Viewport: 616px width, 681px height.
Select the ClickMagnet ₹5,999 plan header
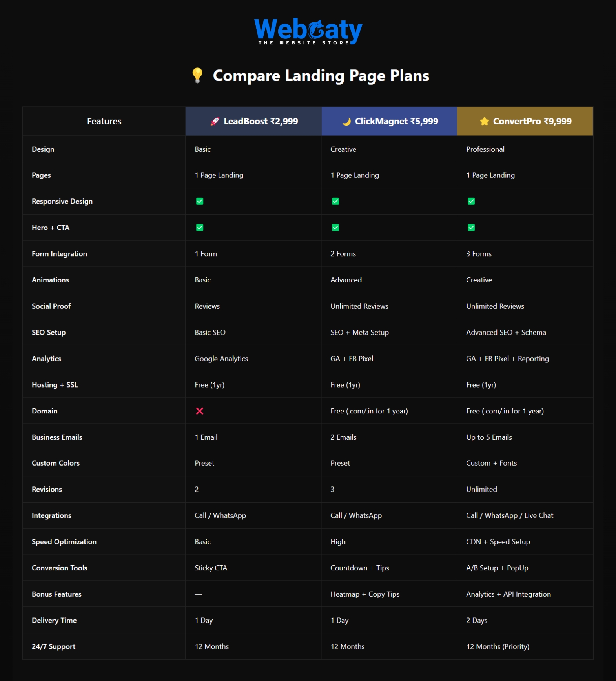[396, 122]
